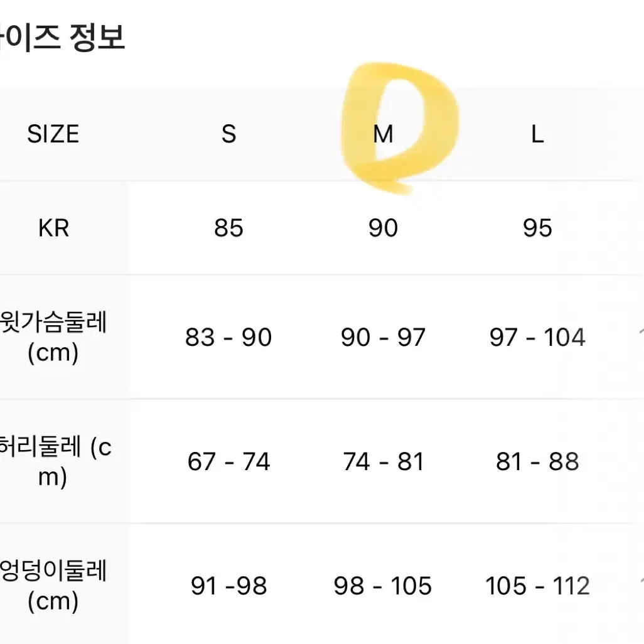Select hip value 105 - 112

[x=537, y=586]
